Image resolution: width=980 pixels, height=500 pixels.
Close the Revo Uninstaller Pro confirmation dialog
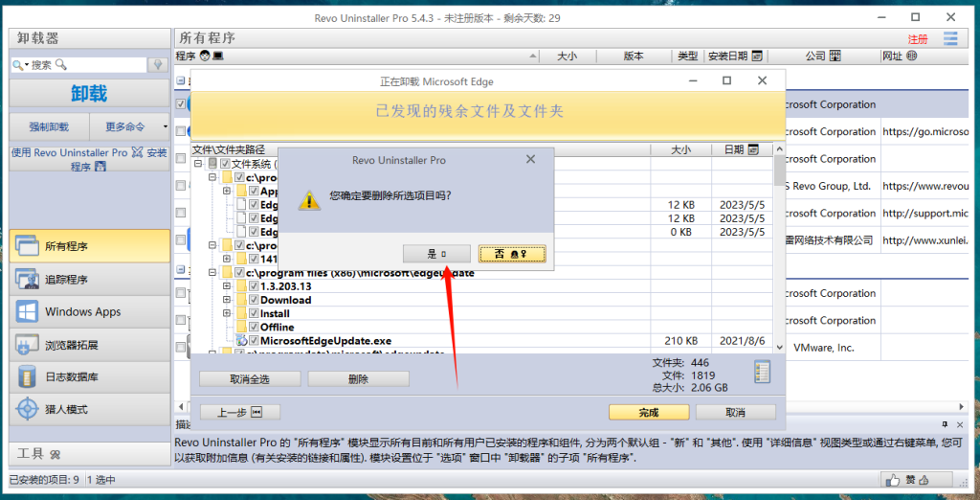tap(530, 160)
